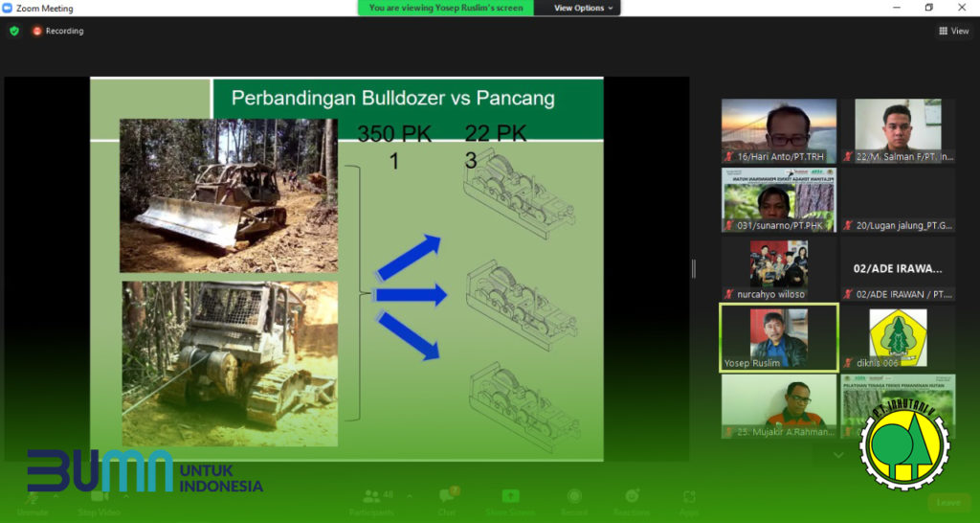Expand the View Options dropdown
Viewport: 980px width, 523px height.
584,8
